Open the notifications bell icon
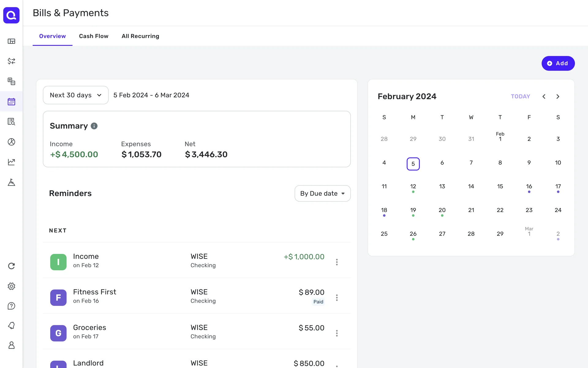 (11, 325)
